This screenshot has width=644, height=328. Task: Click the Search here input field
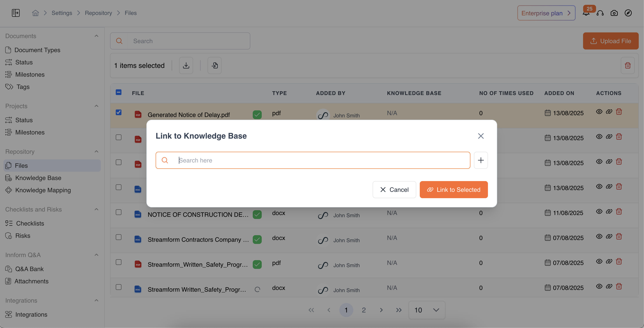point(313,160)
